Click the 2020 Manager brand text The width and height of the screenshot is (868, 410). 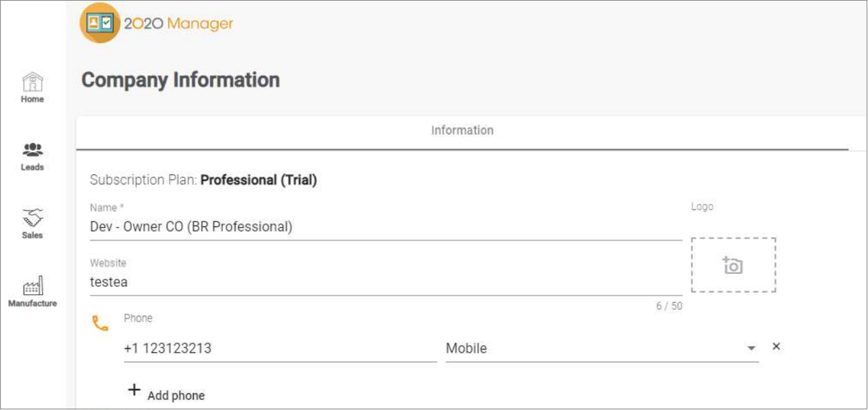[178, 24]
